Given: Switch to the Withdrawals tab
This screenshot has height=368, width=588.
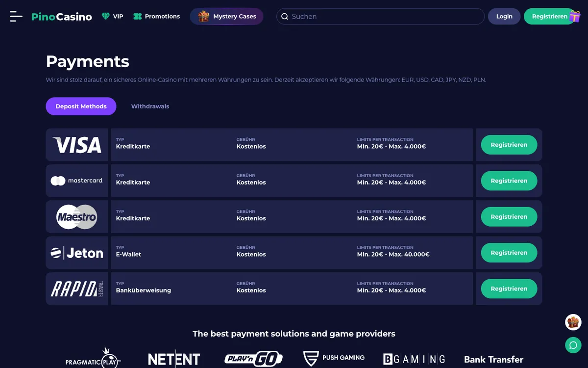Looking at the screenshot, I should (150, 106).
